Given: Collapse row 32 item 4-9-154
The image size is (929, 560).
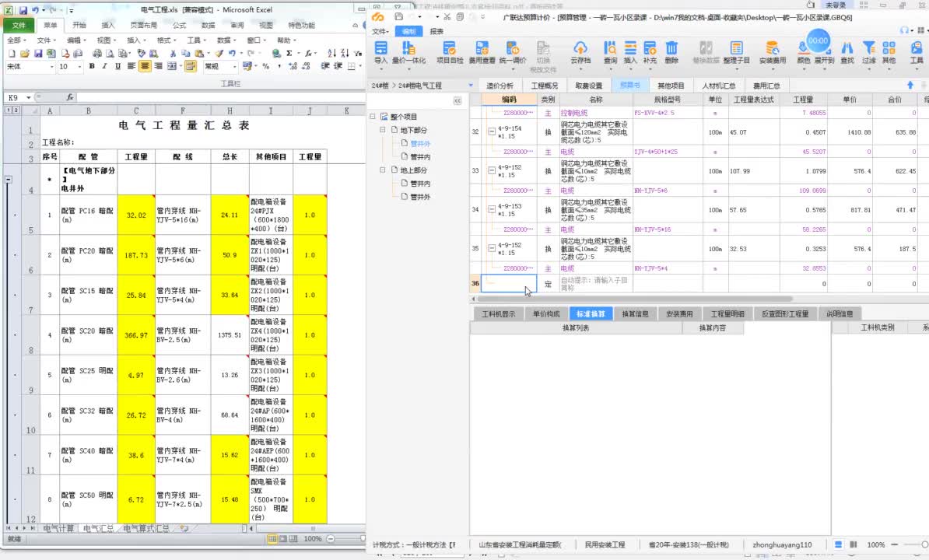Looking at the screenshot, I should [492, 132].
